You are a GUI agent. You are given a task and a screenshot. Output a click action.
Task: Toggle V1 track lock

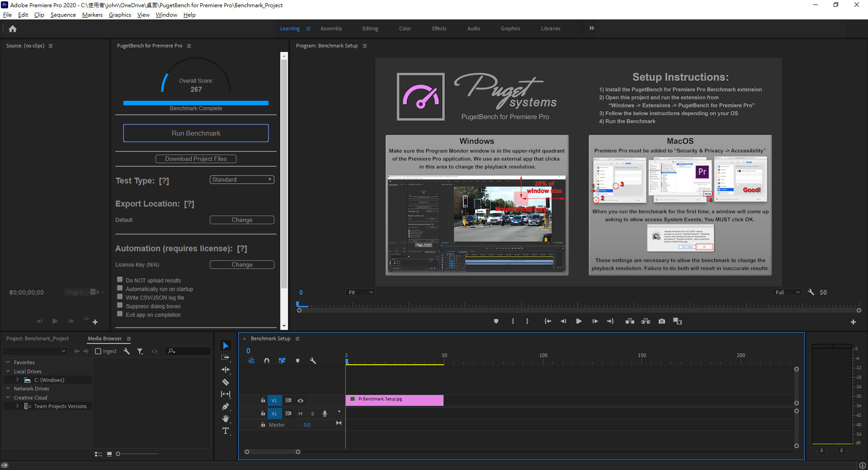coord(263,400)
